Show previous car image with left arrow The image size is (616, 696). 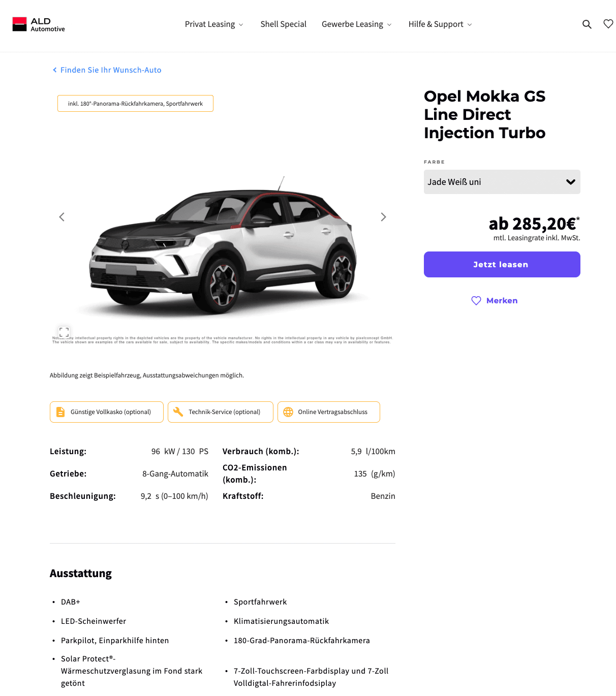pos(62,217)
